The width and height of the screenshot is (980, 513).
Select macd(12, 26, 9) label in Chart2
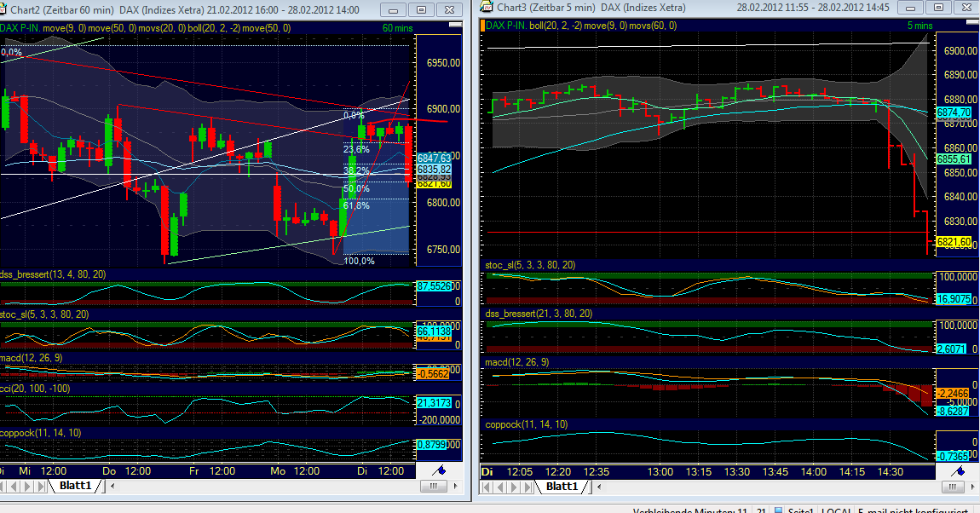tap(31, 357)
